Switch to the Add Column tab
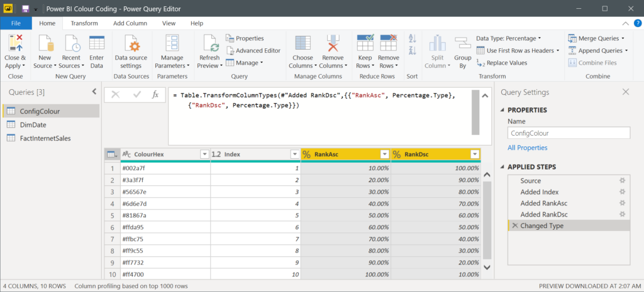644x292 pixels. pyautogui.click(x=130, y=23)
